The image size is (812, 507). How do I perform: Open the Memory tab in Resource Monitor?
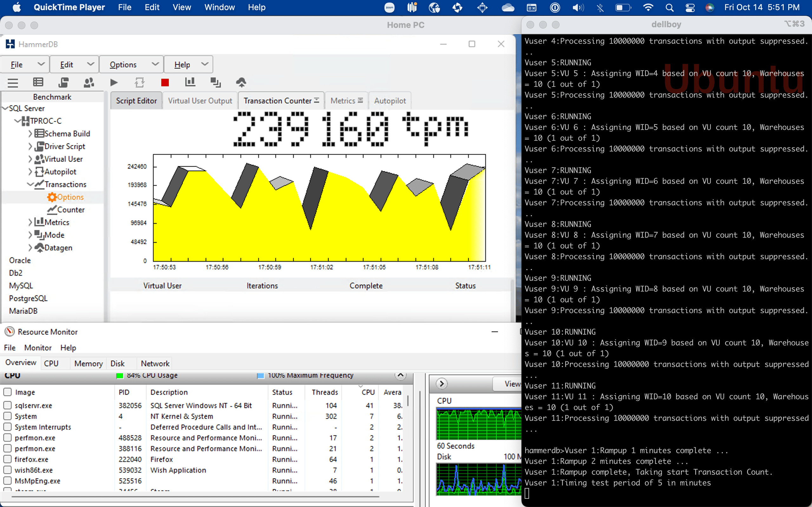[x=88, y=363]
